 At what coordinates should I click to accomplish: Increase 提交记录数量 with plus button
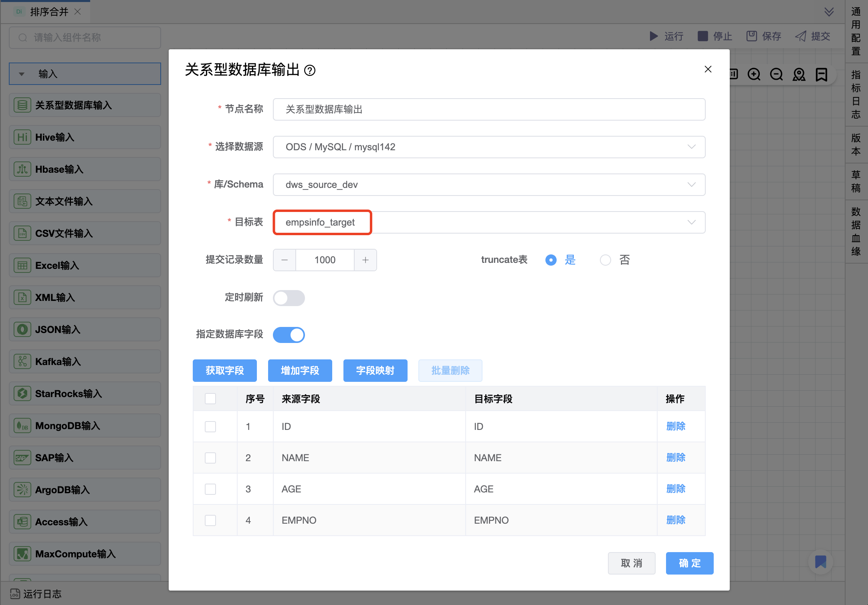click(x=365, y=260)
